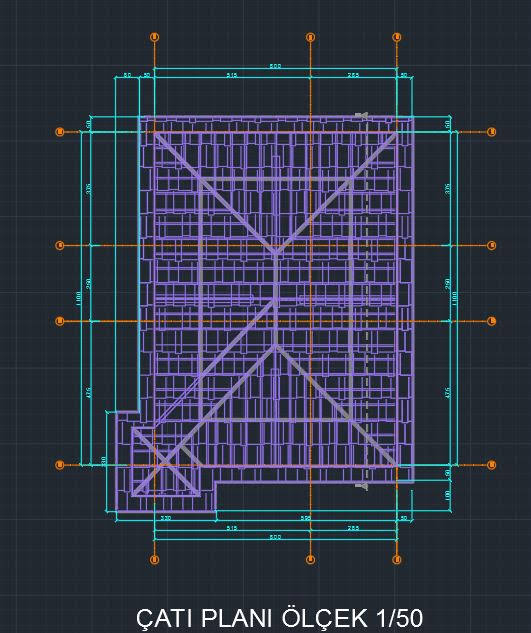Select the left 1100 overall dimension text

tap(79, 298)
